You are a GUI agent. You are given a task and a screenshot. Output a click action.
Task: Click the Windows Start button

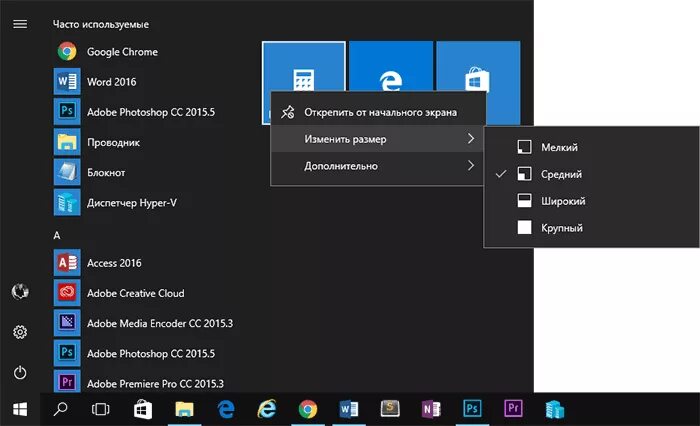point(20,409)
